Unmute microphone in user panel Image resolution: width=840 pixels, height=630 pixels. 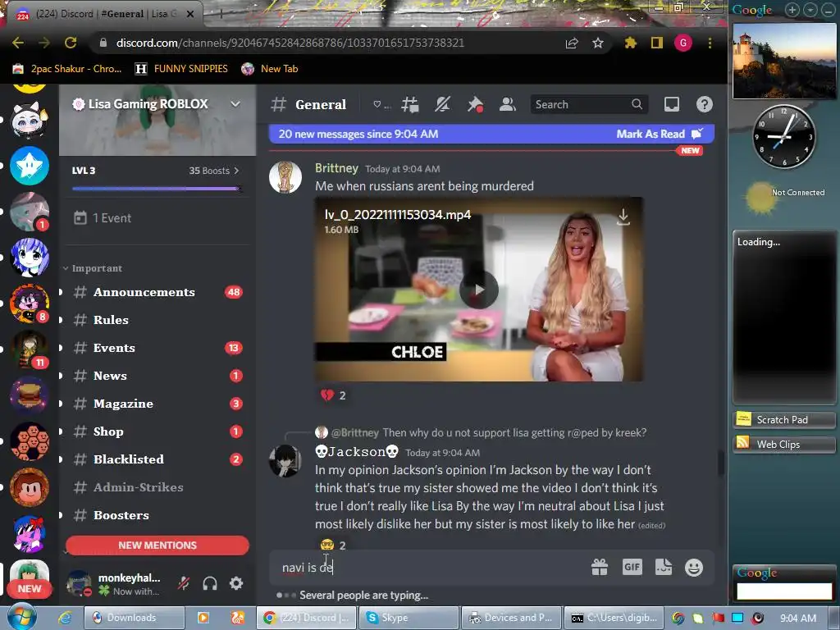[184, 583]
